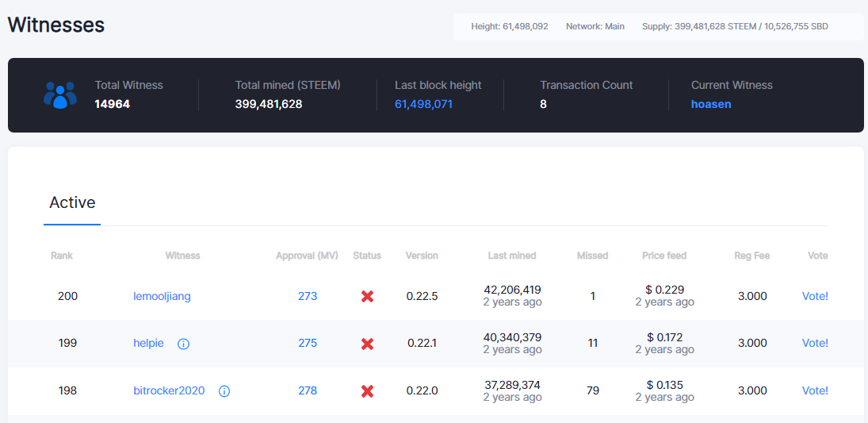Click missed count 79
The height and width of the screenshot is (423, 868).
click(x=592, y=390)
